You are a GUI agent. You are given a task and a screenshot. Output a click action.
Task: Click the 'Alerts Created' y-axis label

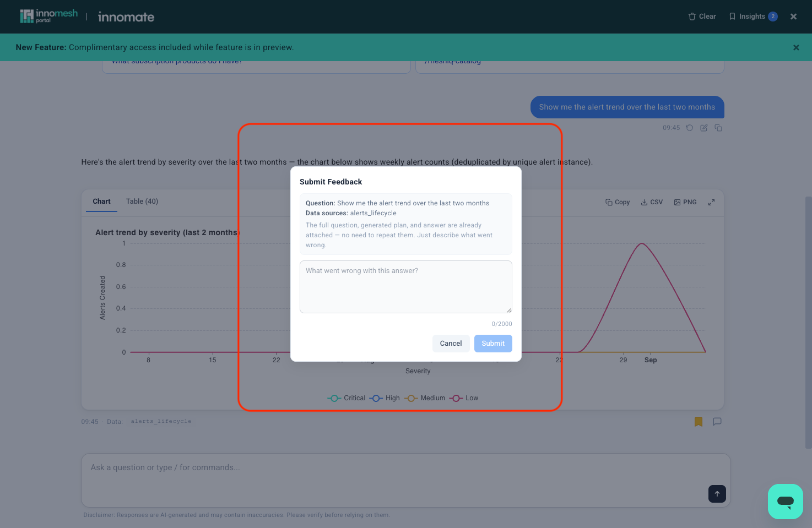point(102,298)
